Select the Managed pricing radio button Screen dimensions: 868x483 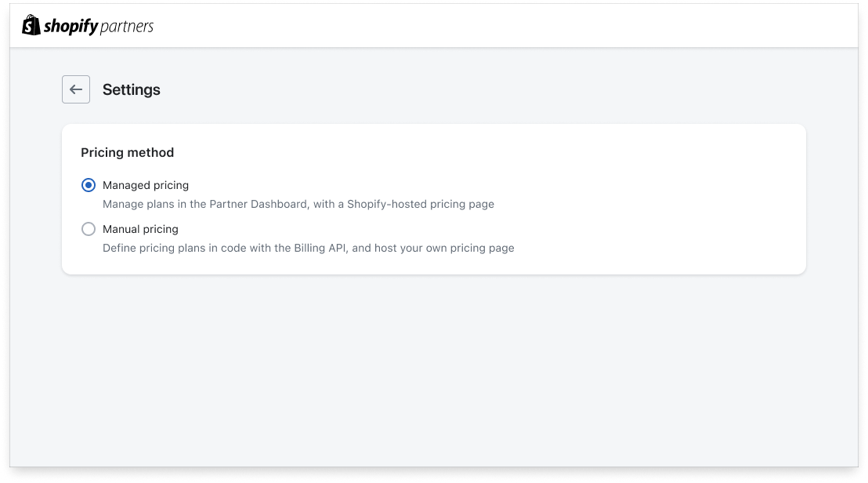(x=89, y=185)
